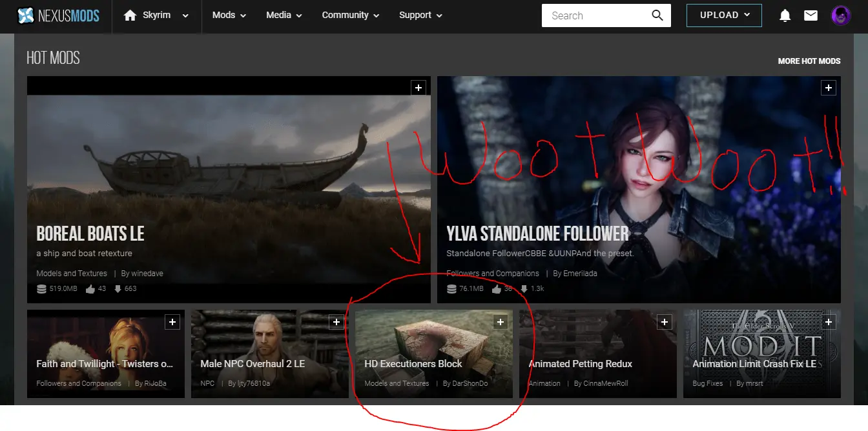Open the Community menu

click(x=351, y=15)
